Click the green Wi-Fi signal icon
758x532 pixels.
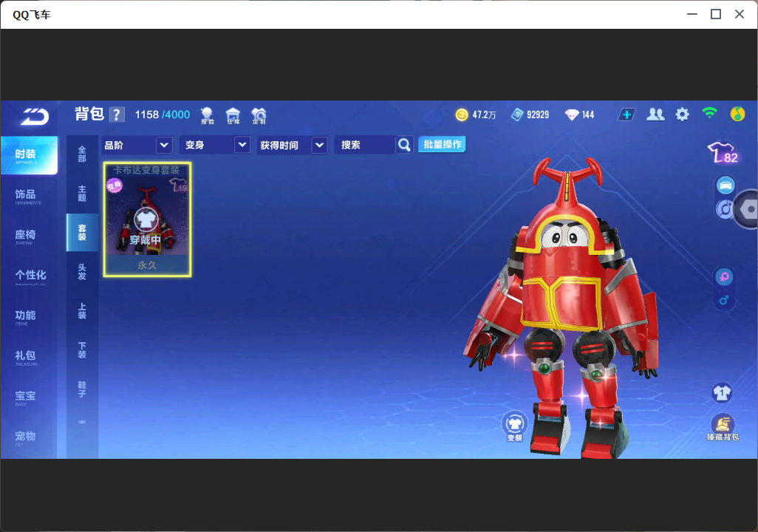[709, 113]
